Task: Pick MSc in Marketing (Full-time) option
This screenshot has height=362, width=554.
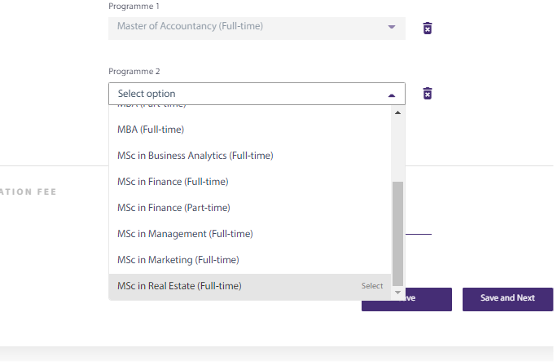Action: point(250,260)
